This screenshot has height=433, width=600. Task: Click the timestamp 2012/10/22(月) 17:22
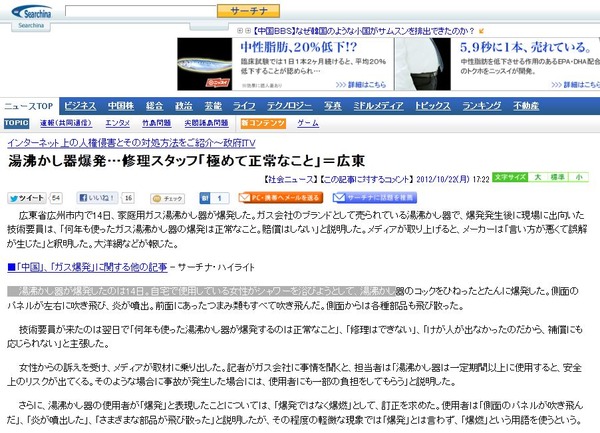pyautogui.click(x=453, y=179)
